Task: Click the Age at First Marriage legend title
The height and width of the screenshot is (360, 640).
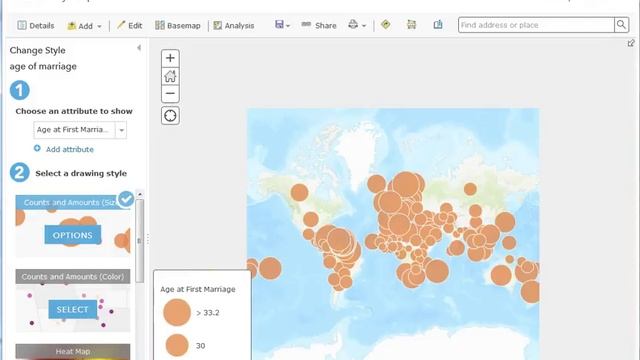Action: [198, 289]
